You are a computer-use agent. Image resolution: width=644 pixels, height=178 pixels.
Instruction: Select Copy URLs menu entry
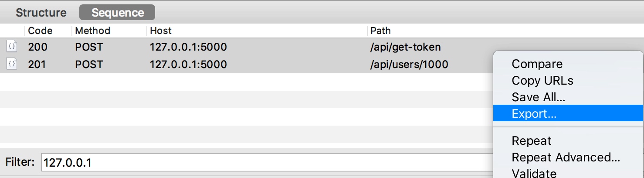pyautogui.click(x=542, y=81)
